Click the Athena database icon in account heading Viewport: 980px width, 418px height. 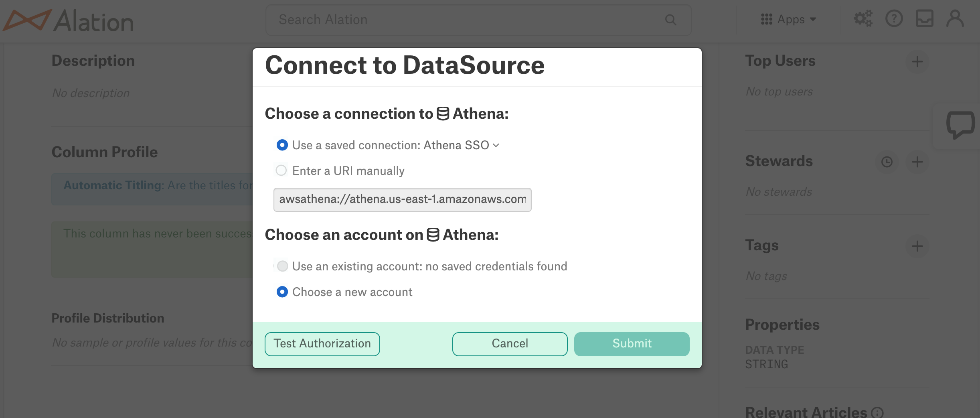(x=433, y=235)
